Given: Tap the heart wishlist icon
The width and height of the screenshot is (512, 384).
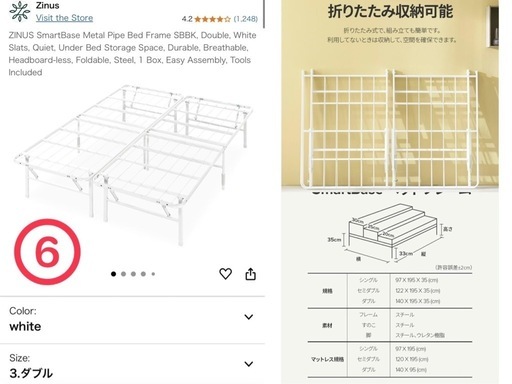Looking at the screenshot, I should pyautogui.click(x=225, y=274).
